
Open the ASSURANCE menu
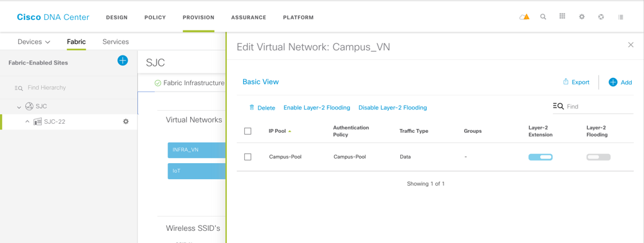coord(248,17)
